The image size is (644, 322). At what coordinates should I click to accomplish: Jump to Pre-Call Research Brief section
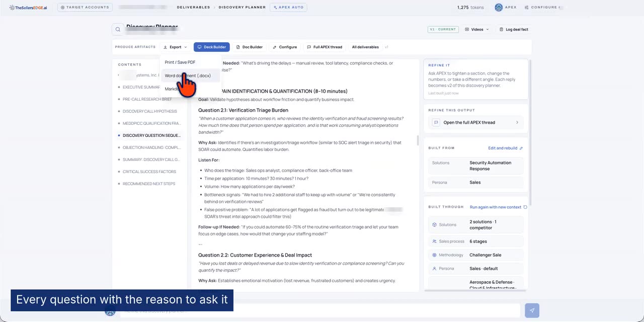147,99
